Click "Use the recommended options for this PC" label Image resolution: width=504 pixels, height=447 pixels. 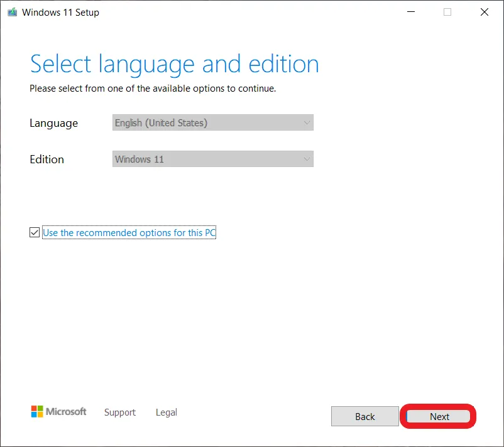(x=129, y=233)
